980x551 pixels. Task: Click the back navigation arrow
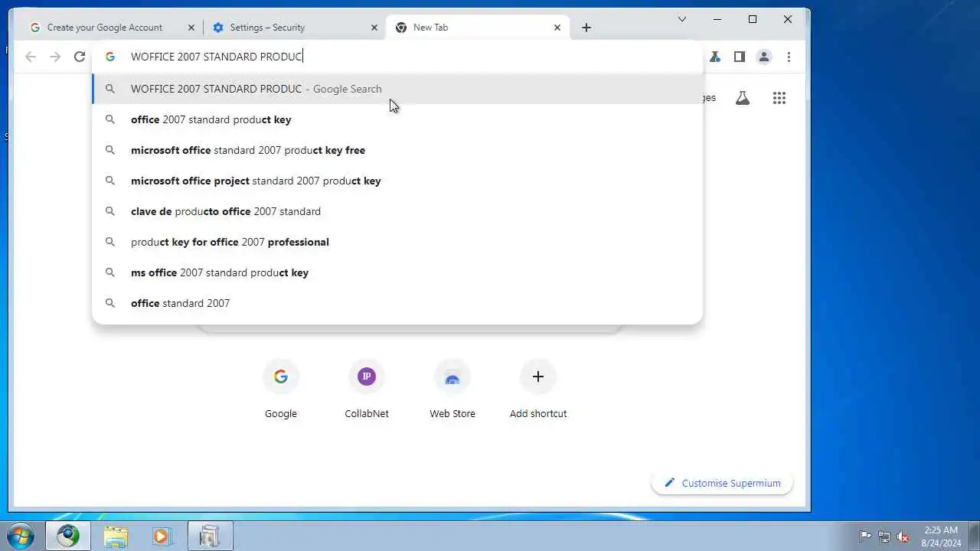click(x=31, y=57)
